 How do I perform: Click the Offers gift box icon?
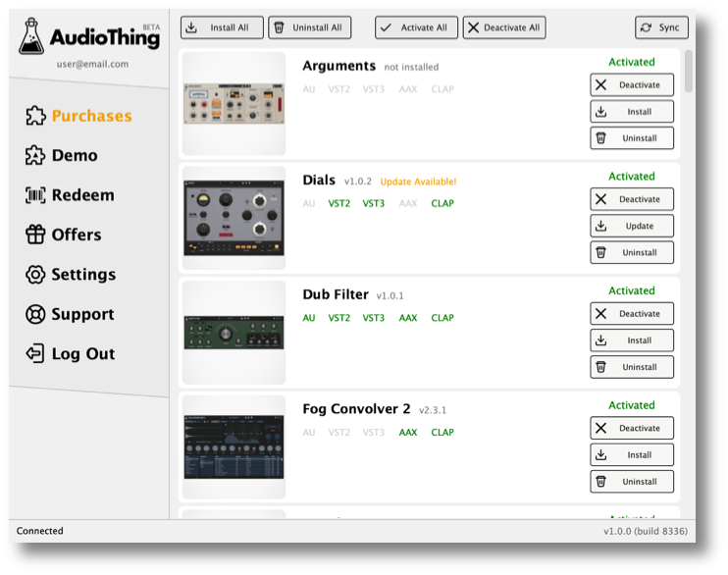click(35, 235)
